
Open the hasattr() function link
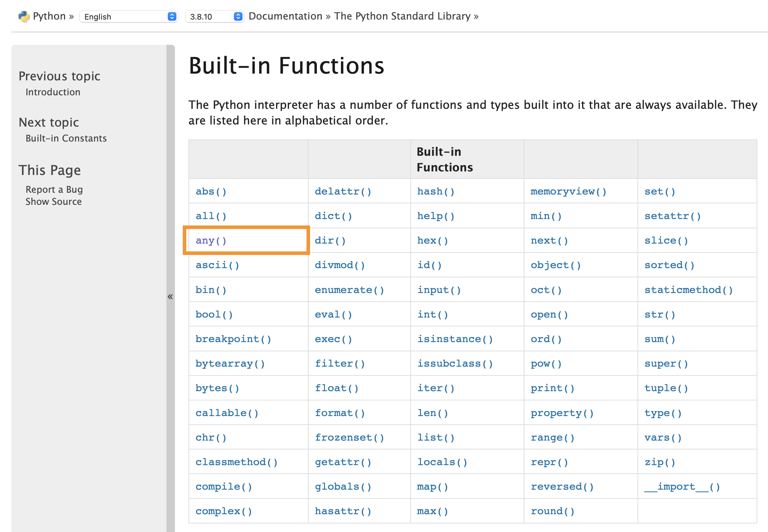[343, 511]
